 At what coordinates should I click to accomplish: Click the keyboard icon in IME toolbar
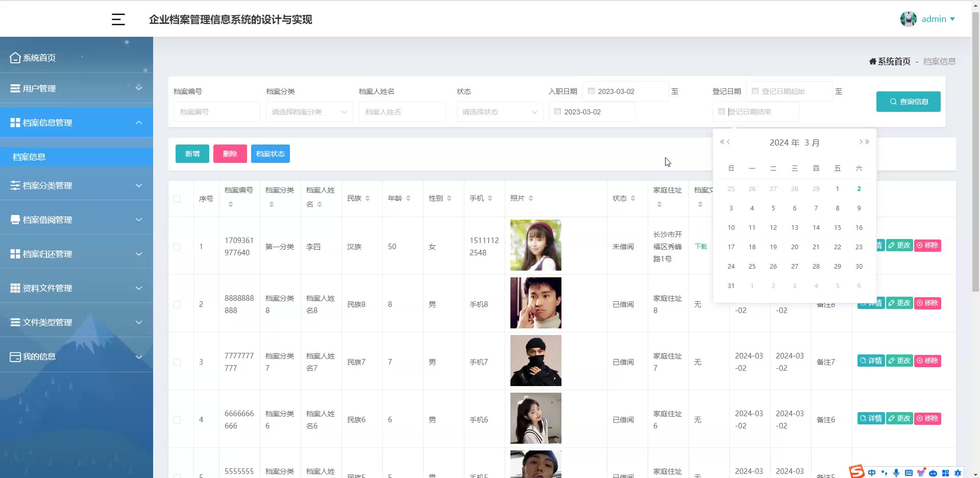point(909,473)
